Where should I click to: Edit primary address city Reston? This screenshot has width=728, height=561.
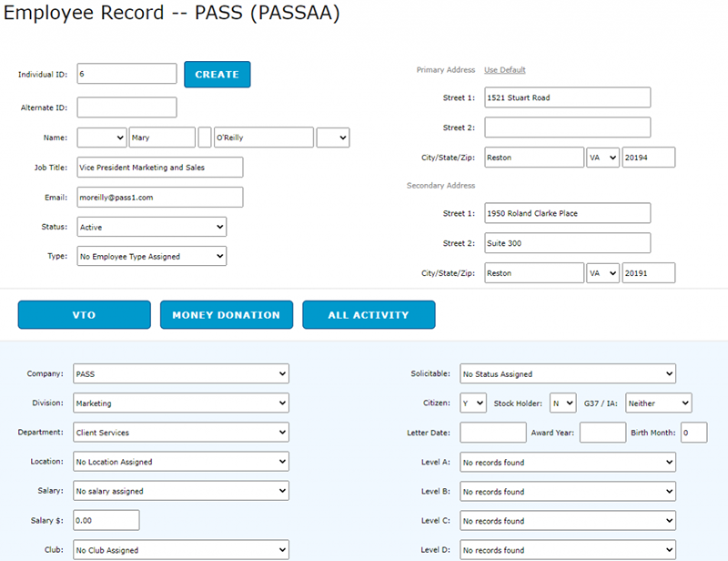[534, 158]
